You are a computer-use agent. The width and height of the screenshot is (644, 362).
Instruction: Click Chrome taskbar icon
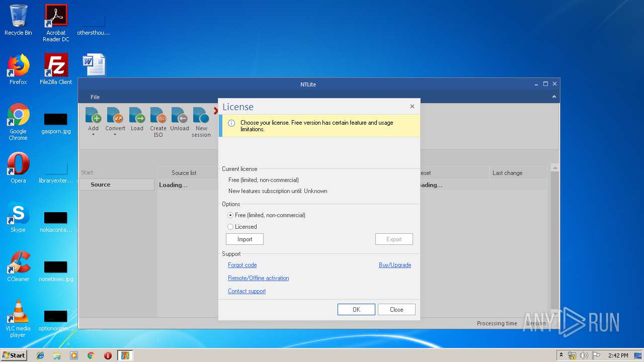[91, 355]
